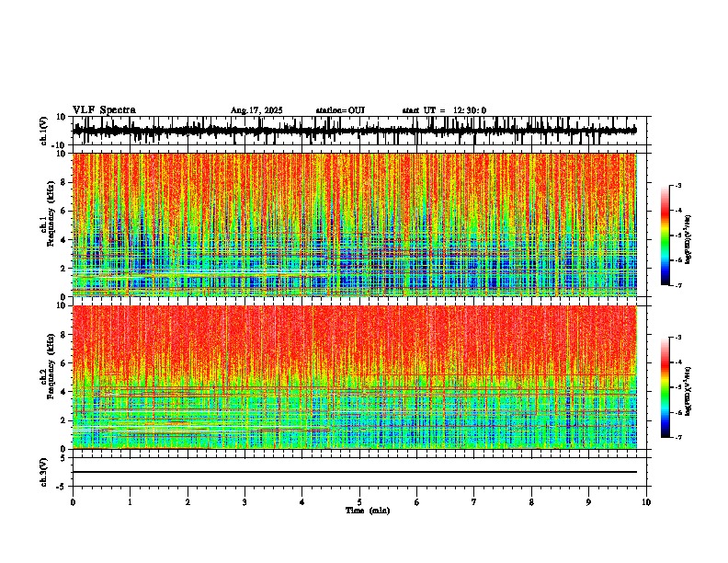Image resolution: width=728 pixels, height=563 pixels.
Task: Click the "start UT = 12:30:0" header text
Action: point(444,110)
